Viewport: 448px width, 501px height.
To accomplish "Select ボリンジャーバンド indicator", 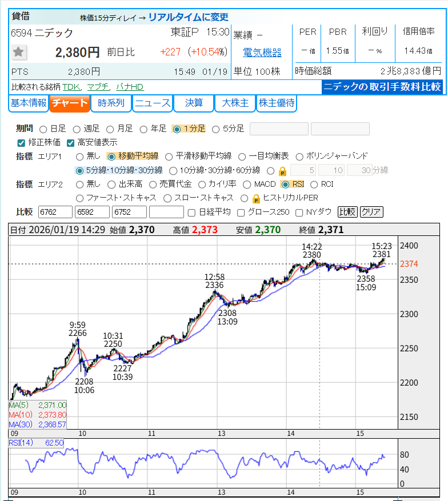I will tap(299, 157).
